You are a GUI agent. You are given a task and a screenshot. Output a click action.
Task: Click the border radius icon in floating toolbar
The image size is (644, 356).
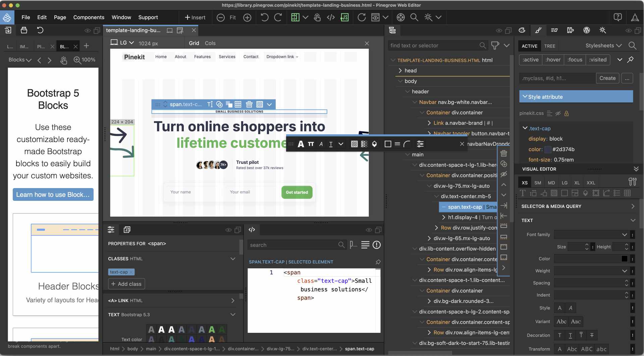pos(407,144)
